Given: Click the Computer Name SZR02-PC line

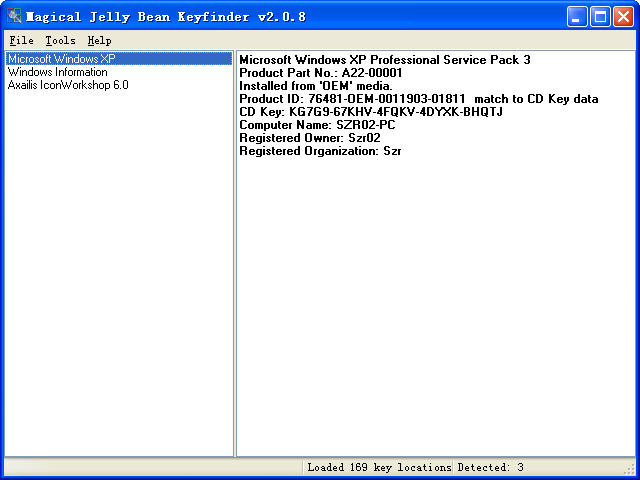Looking at the screenshot, I should click(x=317, y=125).
